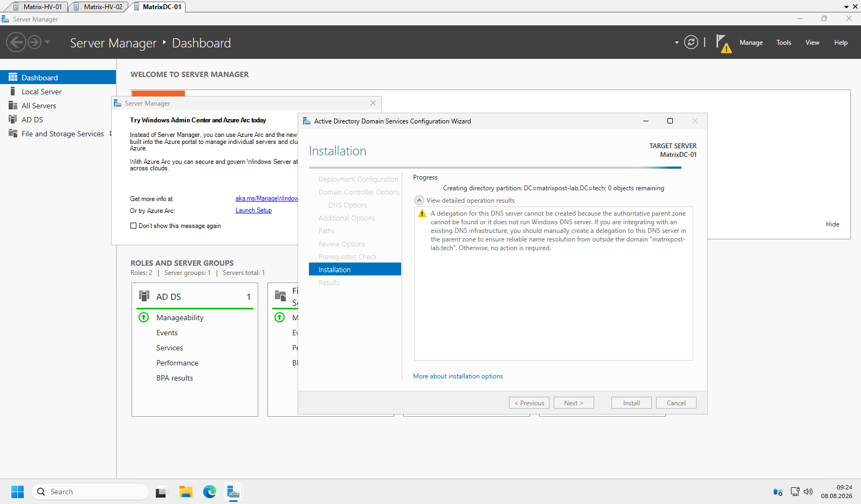Check "Don't show this message again"
Viewport: 861px width, 504px height.
pyautogui.click(x=133, y=226)
